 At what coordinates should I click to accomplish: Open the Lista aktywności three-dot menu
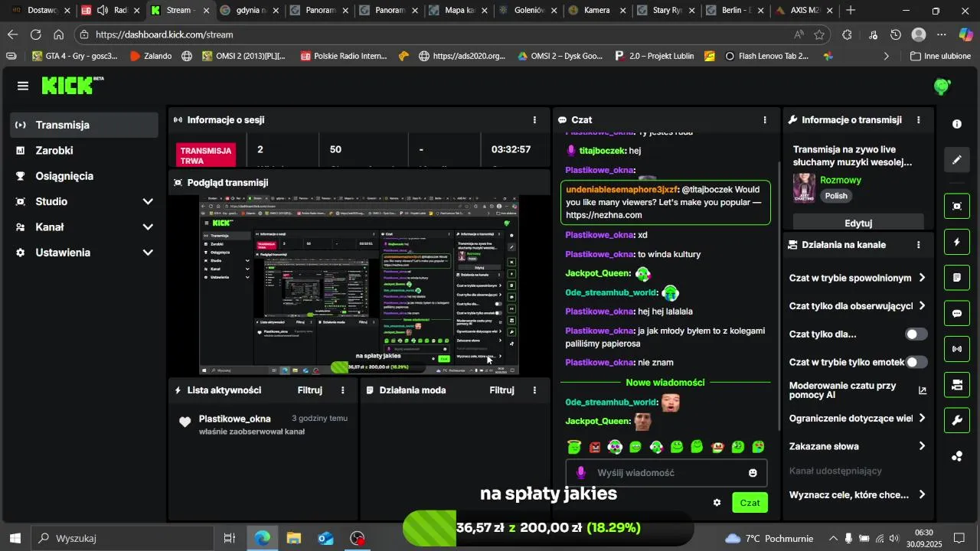342,390
